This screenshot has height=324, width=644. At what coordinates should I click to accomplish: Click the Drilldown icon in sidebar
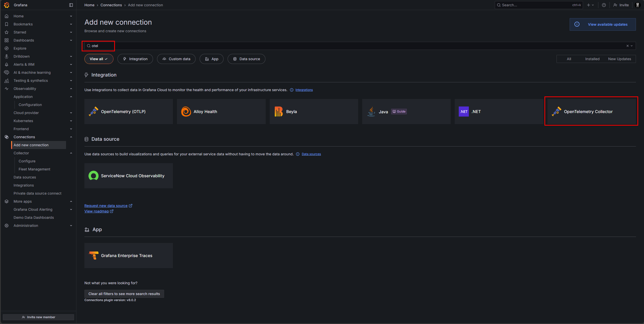coord(7,56)
